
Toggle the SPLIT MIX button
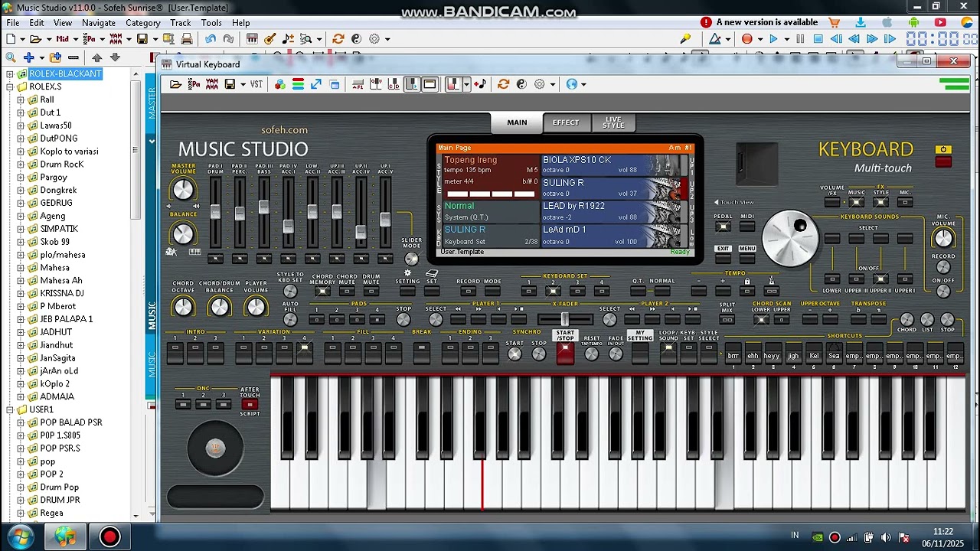pos(727,321)
